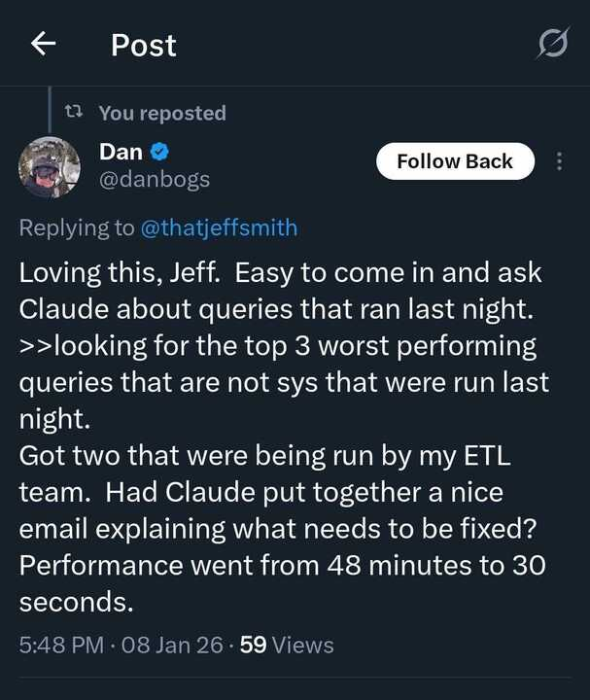
Task: Tap the "Performance went from 48 minutes" line
Action: 282,566
